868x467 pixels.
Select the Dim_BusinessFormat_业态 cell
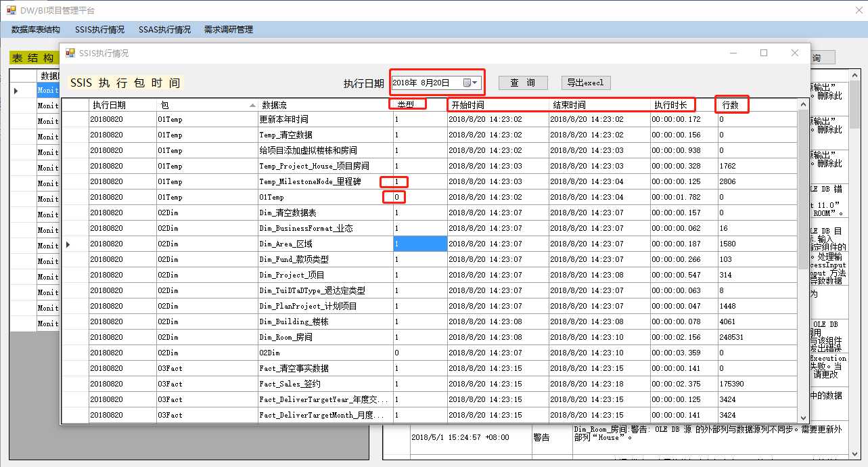pyautogui.click(x=325, y=228)
